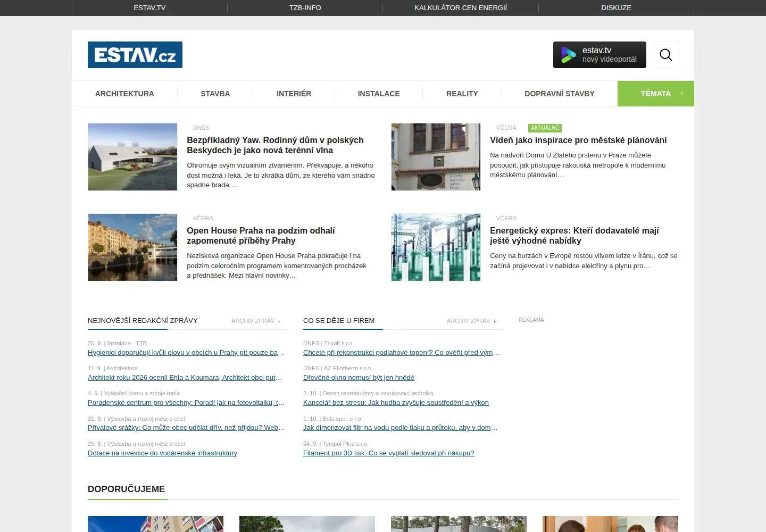Open 'Chcete při rekonstrukci podlahové topení' link
766x532 pixels.
coord(401,353)
